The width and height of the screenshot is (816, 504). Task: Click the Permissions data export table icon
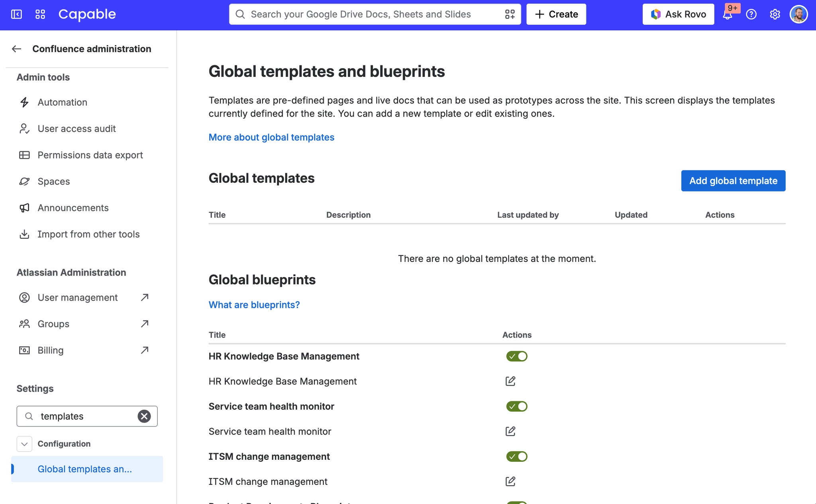tap(24, 155)
